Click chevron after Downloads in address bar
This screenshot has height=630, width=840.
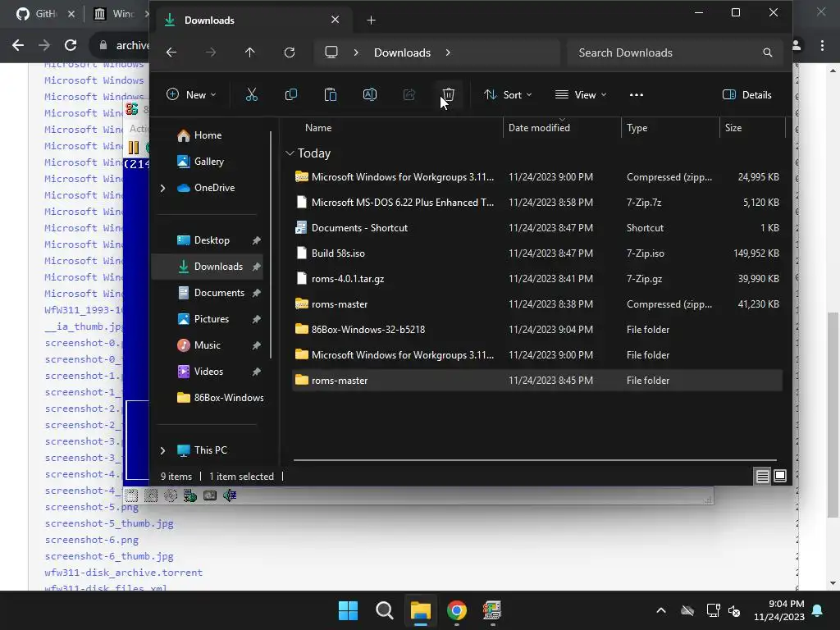[448, 52]
